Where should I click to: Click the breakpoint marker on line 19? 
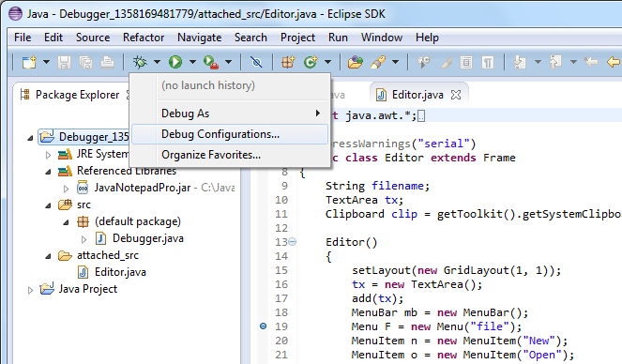[263, 326]
